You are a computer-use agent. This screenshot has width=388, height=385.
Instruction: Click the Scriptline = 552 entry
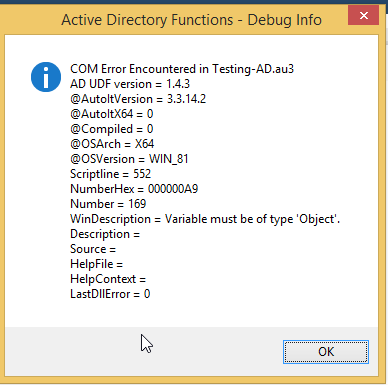tap(110, 174)
